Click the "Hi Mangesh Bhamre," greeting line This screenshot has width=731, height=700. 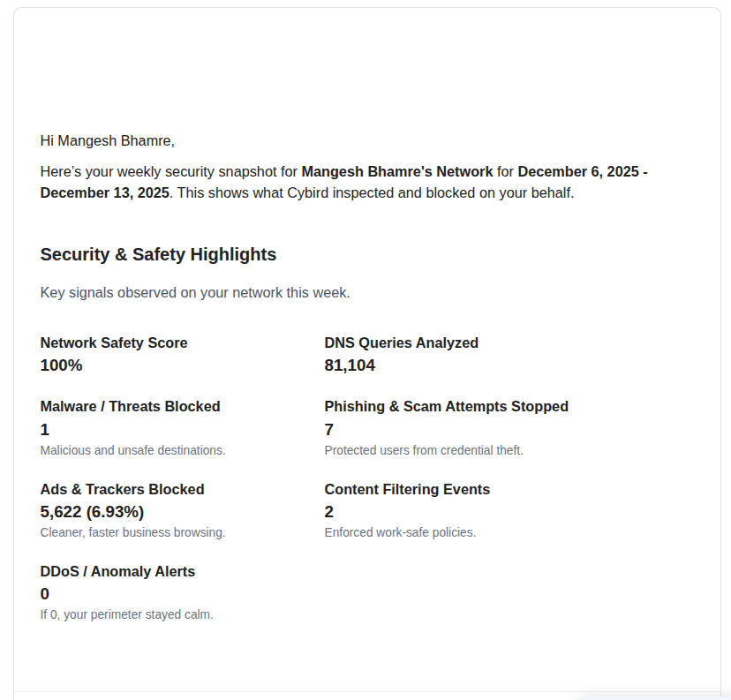click(x=108, y=140)
